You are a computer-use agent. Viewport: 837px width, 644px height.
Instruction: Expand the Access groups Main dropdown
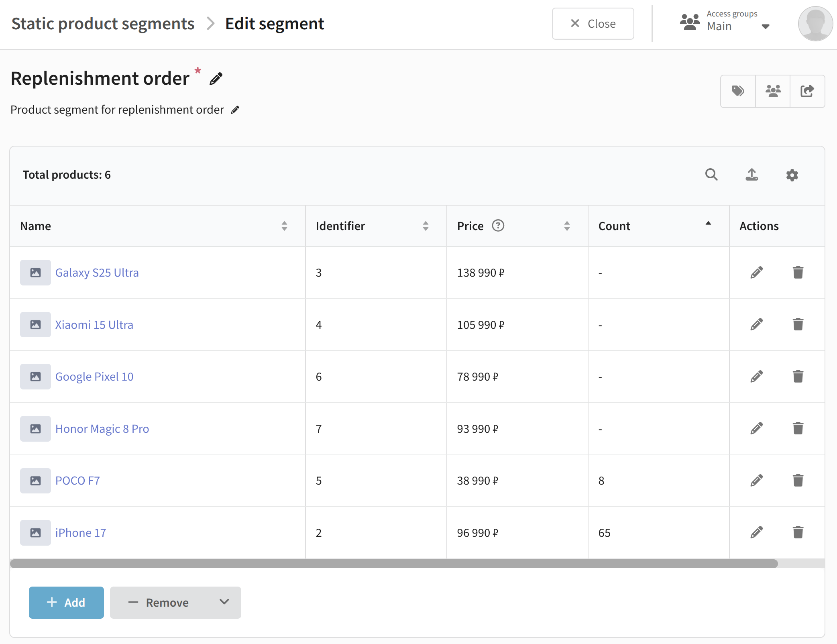coord(765,26)
